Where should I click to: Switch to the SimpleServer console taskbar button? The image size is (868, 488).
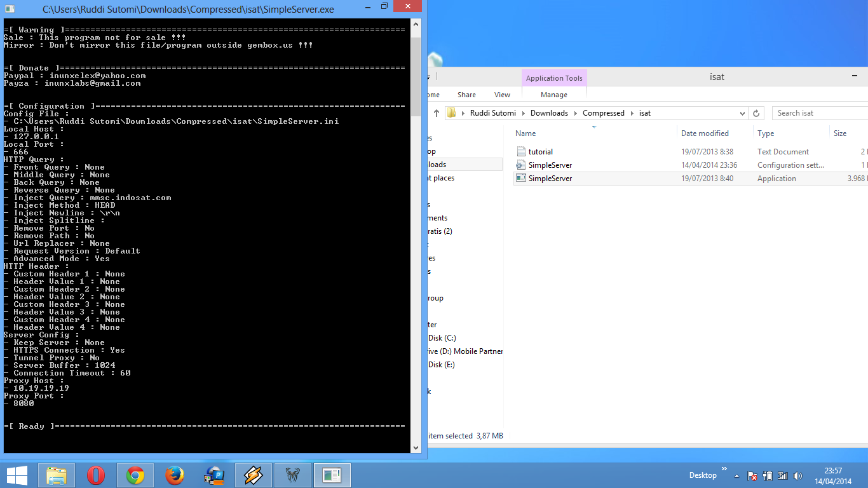pyautogui.click(x=332, y=475)
